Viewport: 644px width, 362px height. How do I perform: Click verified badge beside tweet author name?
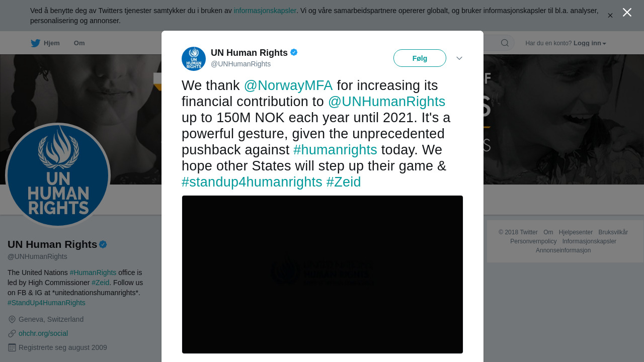294,52
